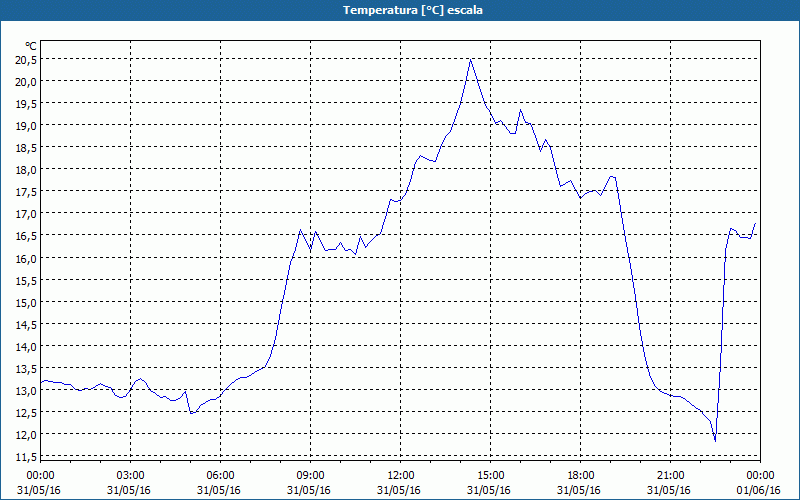Click the 12:00 time axis label
This screenshot has width=800, height=500.
tap(401, 476)
